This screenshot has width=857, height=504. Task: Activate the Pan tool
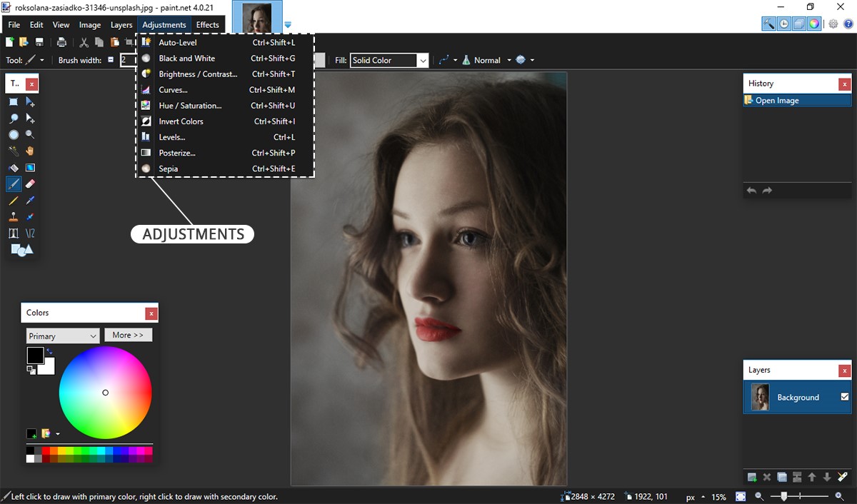pos(30,151)
